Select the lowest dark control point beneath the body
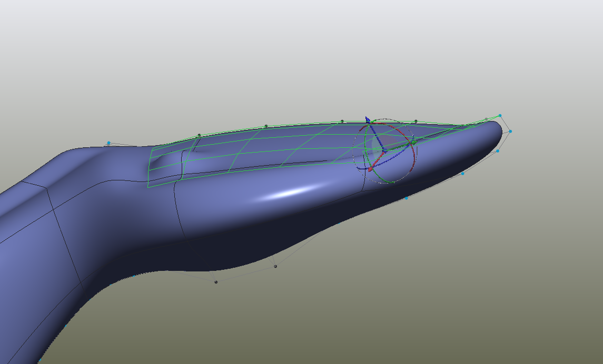Image resolution: width=603 pixels, height=364 pixels. coord(216,282)
